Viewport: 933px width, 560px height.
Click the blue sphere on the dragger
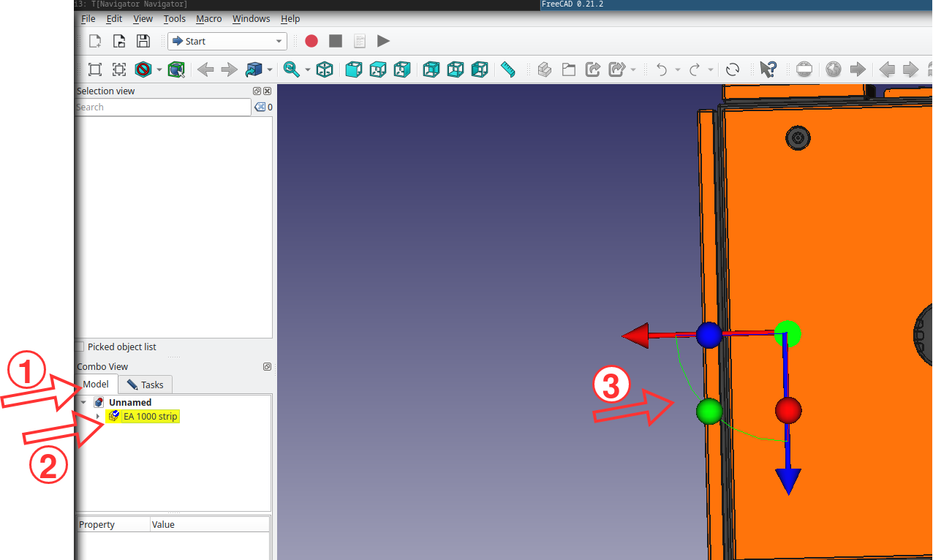click(709, 335)
